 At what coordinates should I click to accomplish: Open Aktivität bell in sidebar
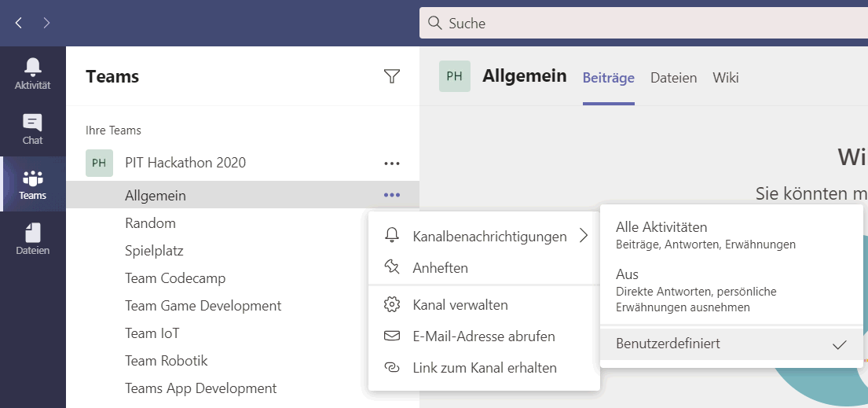click(x=33, y=73)
